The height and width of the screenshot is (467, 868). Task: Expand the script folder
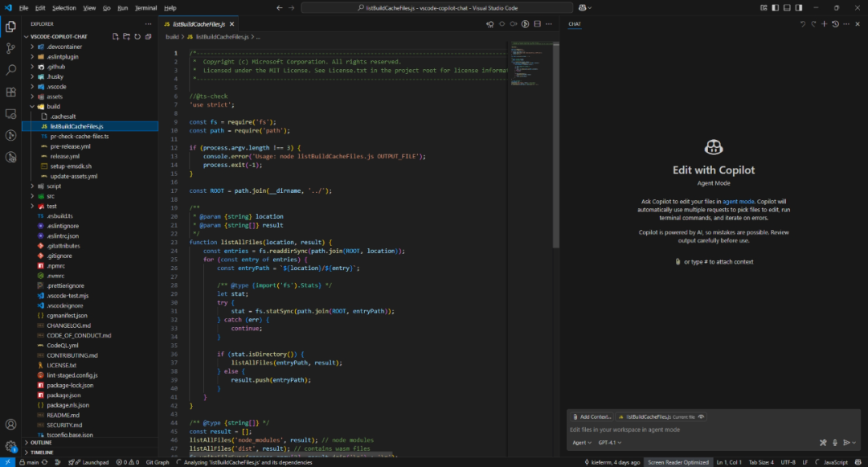pos(54,186)
